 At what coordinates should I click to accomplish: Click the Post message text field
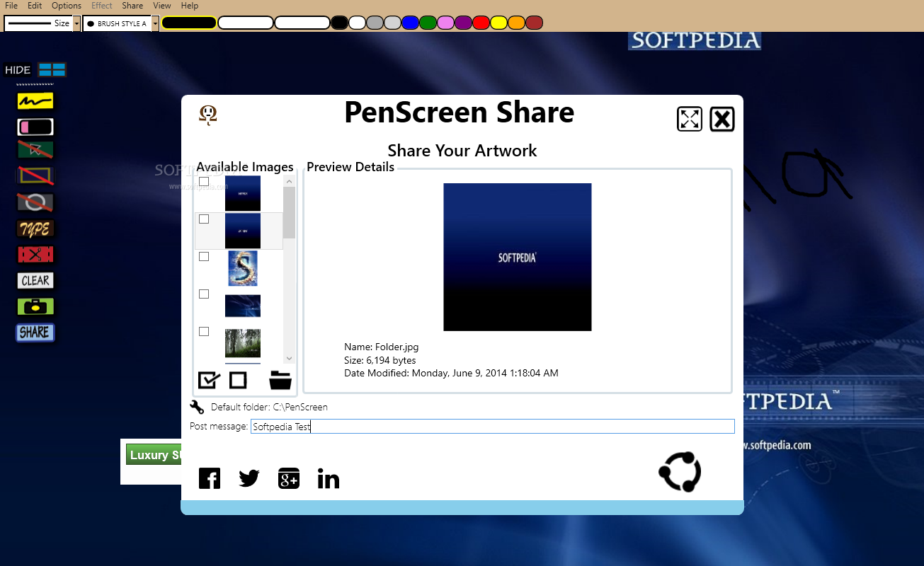click(493, 427)
